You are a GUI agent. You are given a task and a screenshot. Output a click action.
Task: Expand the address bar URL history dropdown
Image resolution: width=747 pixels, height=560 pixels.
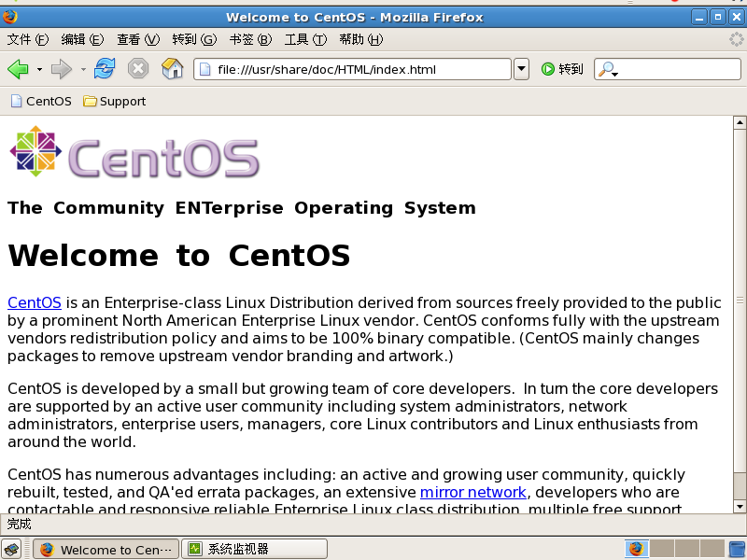tap(522, 69)
